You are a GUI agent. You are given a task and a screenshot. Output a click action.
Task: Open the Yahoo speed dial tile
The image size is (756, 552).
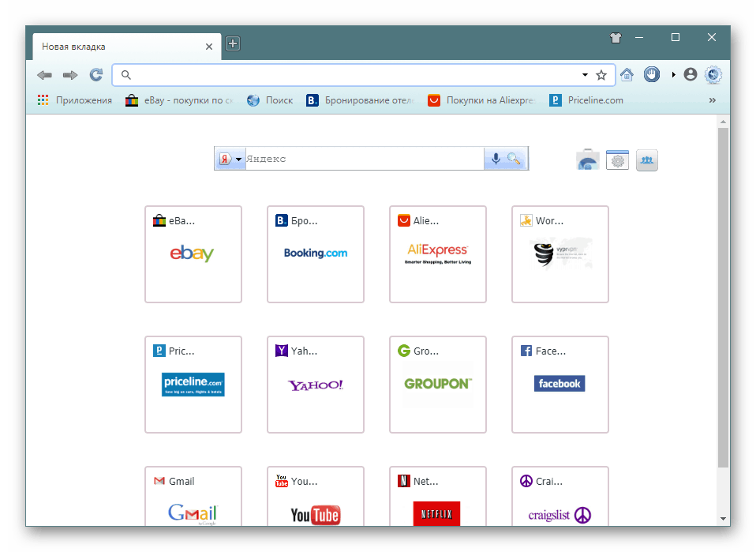(x=316, y=385)
